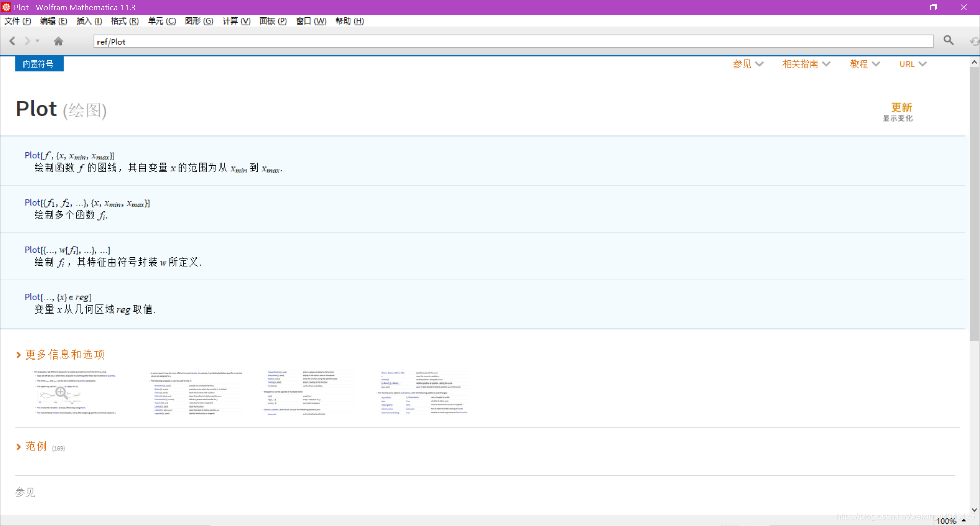The image size is (980, 526).
Task: Expand the 参见 dropdown
Action: (x=748, y=64)
